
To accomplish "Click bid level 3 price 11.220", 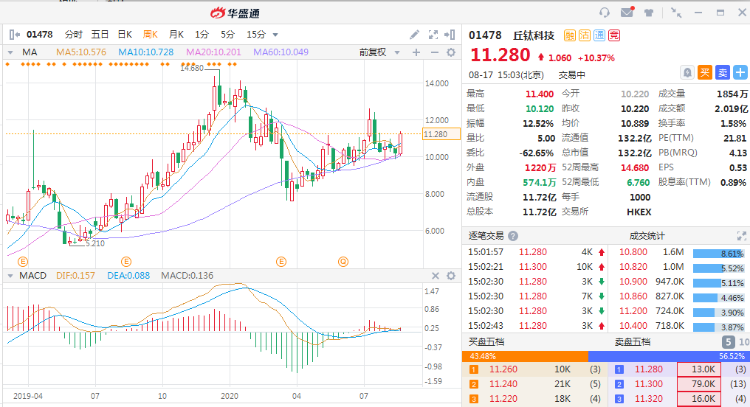I will [503, 398].
